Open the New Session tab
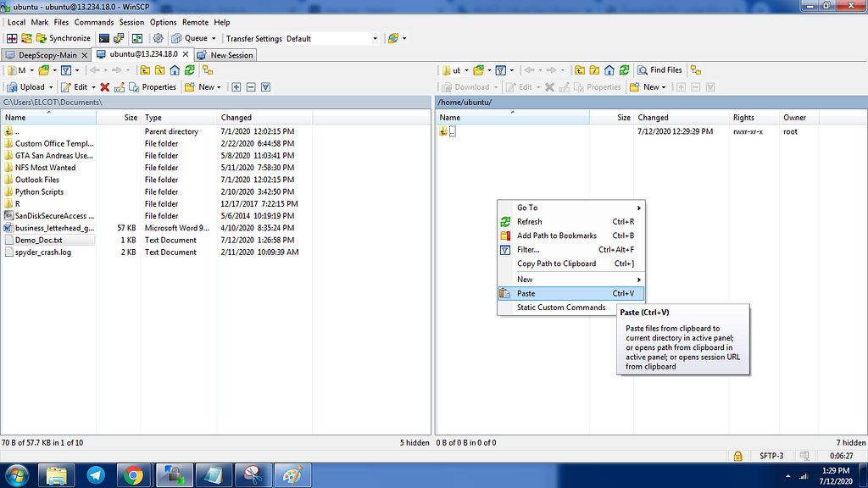The height and width of the screenshot is (488, 868). [x=225, y=55]
